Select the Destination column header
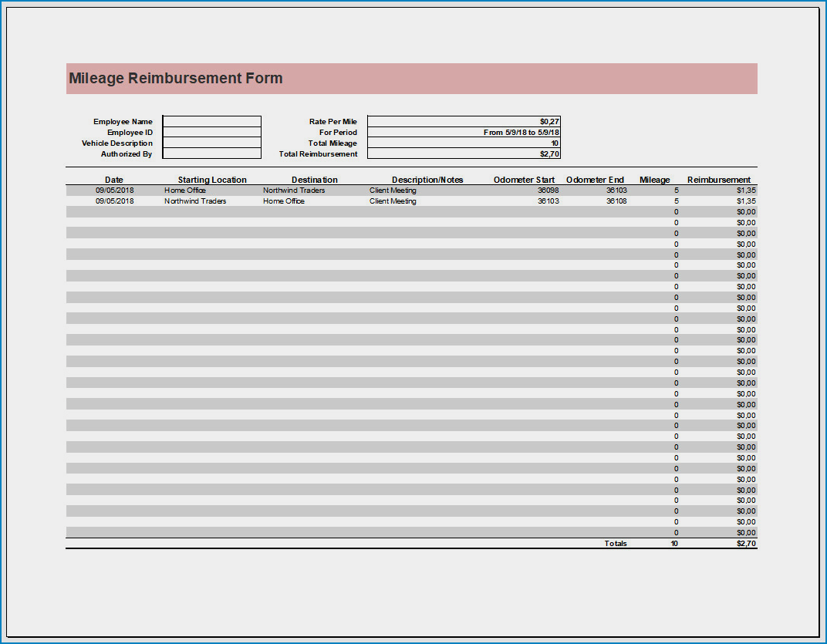The width and height of the screenshot is (827, 644). point(314,179)
